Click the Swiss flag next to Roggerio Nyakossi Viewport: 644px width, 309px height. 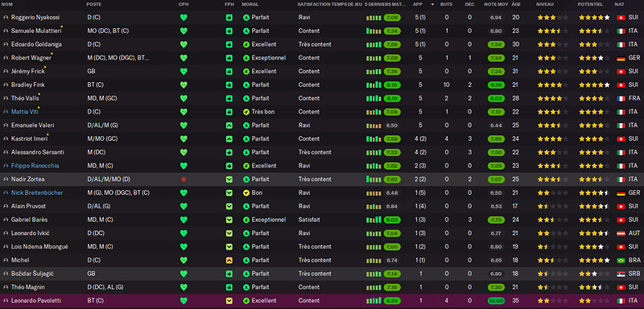pos(621,18)
